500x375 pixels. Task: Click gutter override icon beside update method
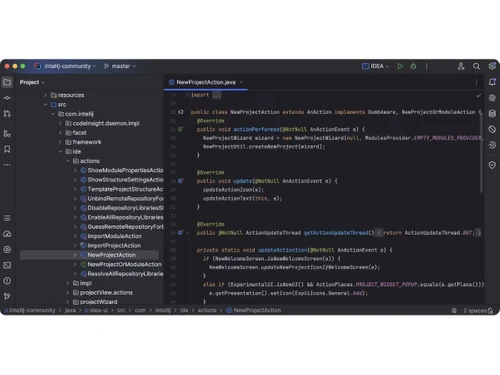[181, 181]
